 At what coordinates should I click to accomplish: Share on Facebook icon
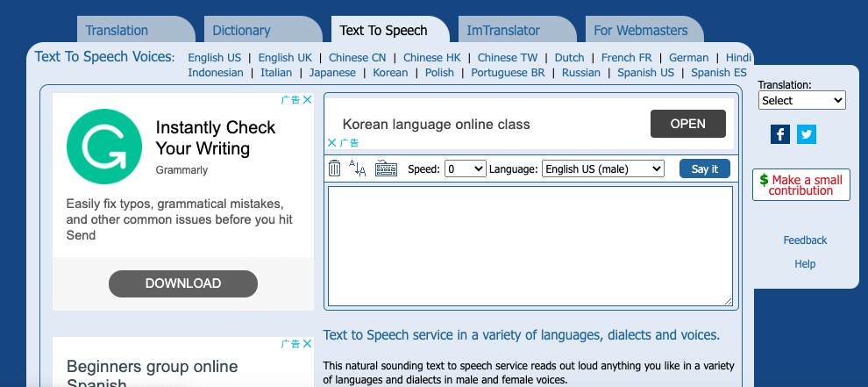click(x=780, y=134)
